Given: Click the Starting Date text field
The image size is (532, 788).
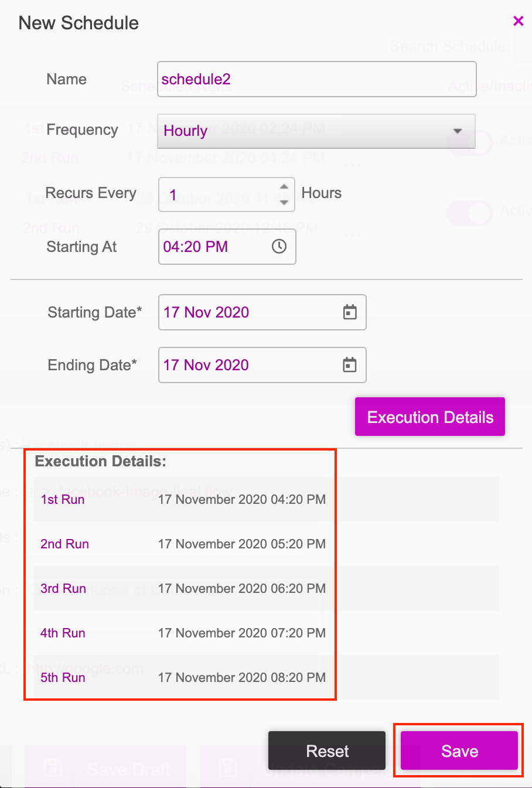Looking at the screenshot, I should point(246,312).
